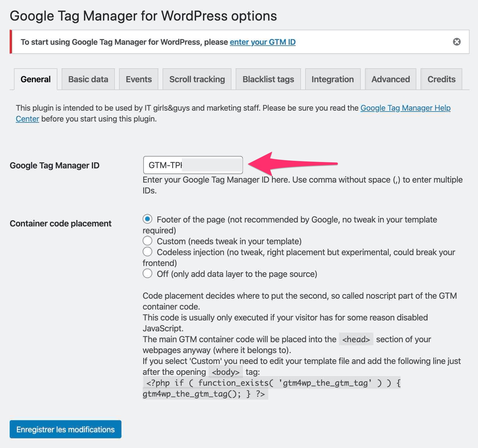Open the Blacklist tags tab

click(x=268, y=79)
